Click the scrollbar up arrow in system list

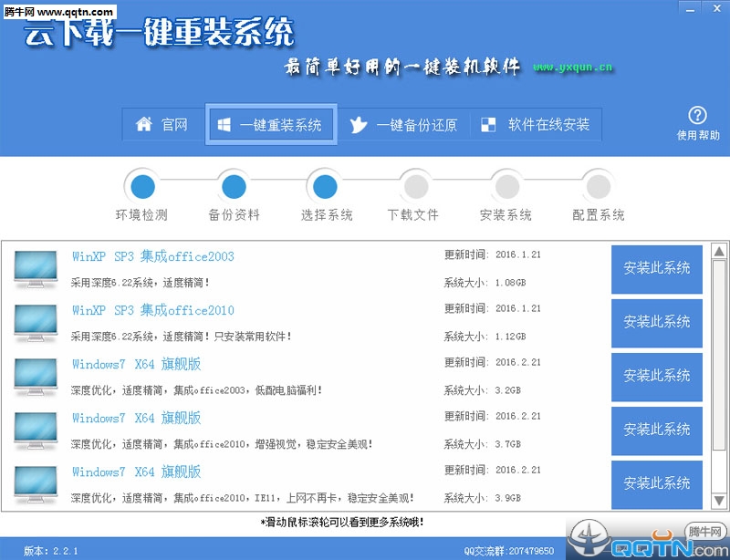tap(718, 252)
